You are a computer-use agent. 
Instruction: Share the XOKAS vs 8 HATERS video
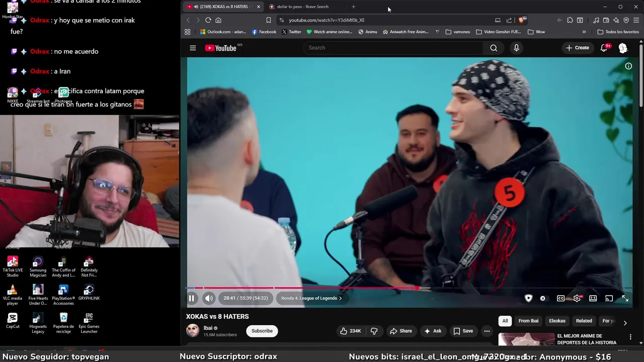(401, 331)
